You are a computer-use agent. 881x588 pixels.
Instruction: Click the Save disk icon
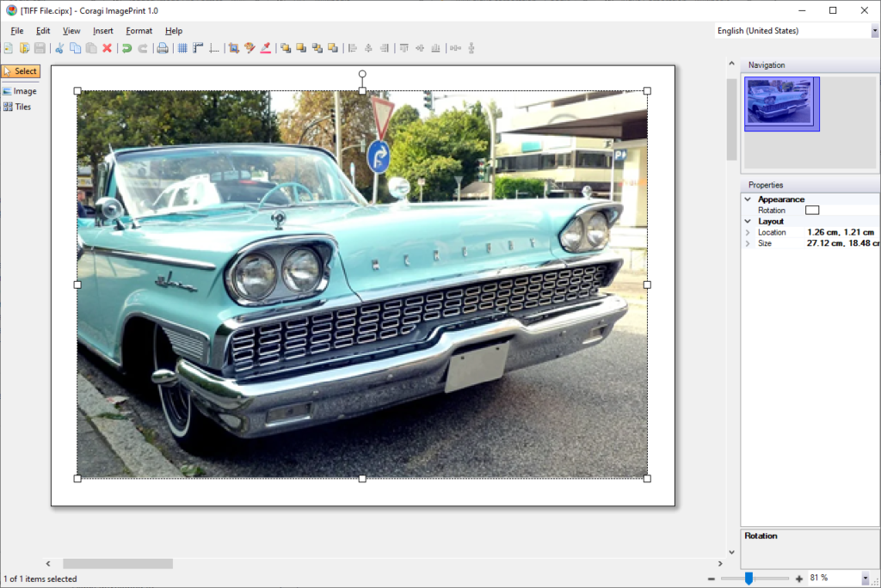pyautogui.click(x=40, y=48)
